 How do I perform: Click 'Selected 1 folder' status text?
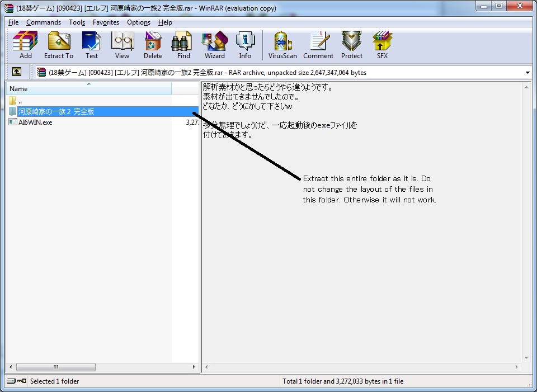(54, 381)
